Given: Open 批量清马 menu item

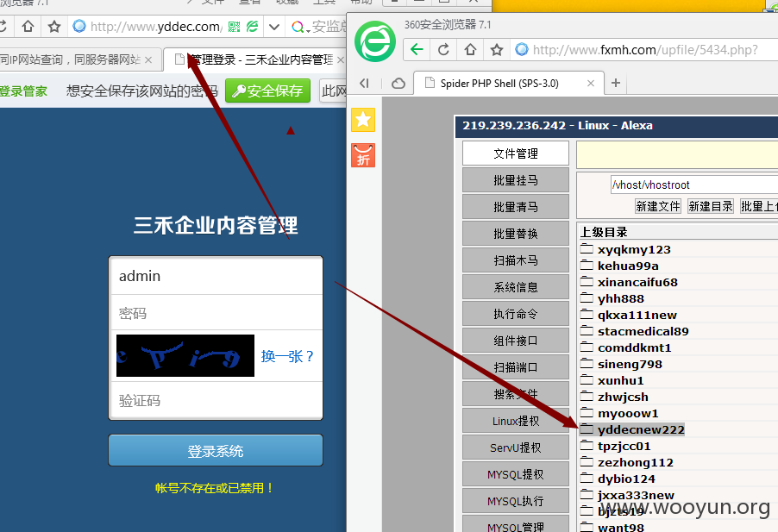Looking at the screenshot, I should (x=516, y=207).
